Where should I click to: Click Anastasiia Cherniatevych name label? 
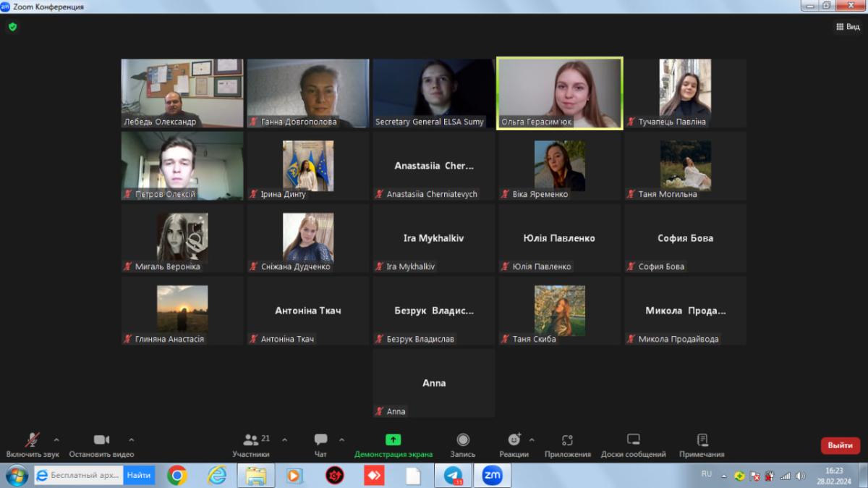coord(432,194)
